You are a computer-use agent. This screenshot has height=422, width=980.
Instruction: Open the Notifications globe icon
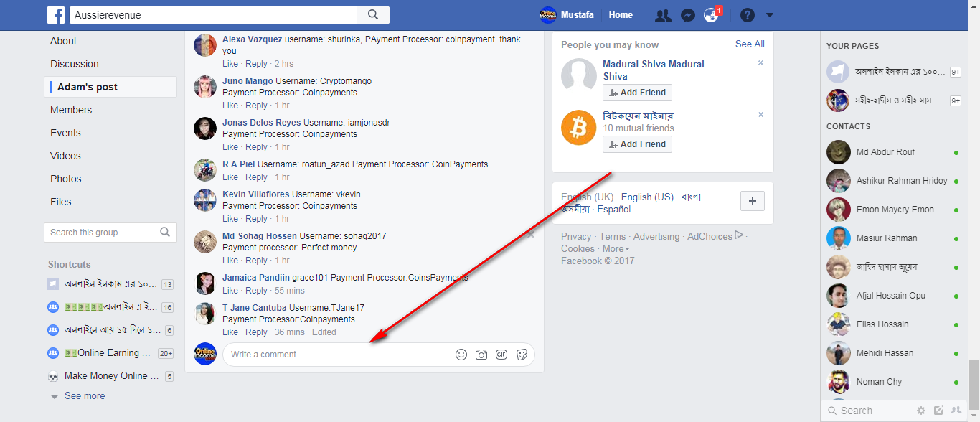711,15
